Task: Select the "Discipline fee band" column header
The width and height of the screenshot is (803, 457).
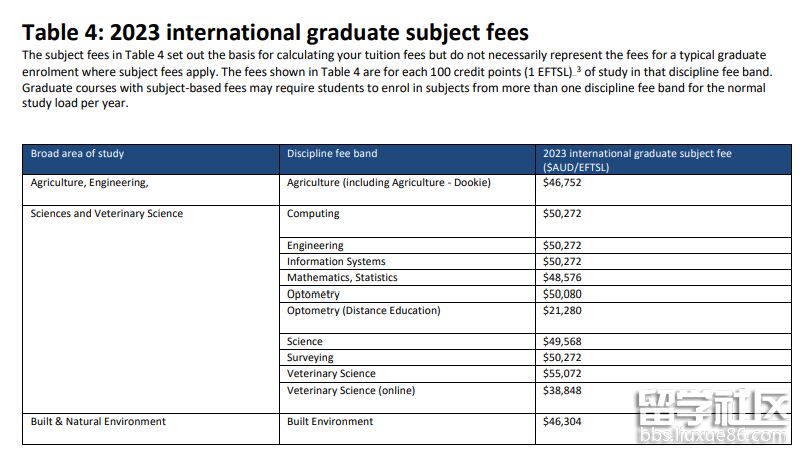Action: 332,154
